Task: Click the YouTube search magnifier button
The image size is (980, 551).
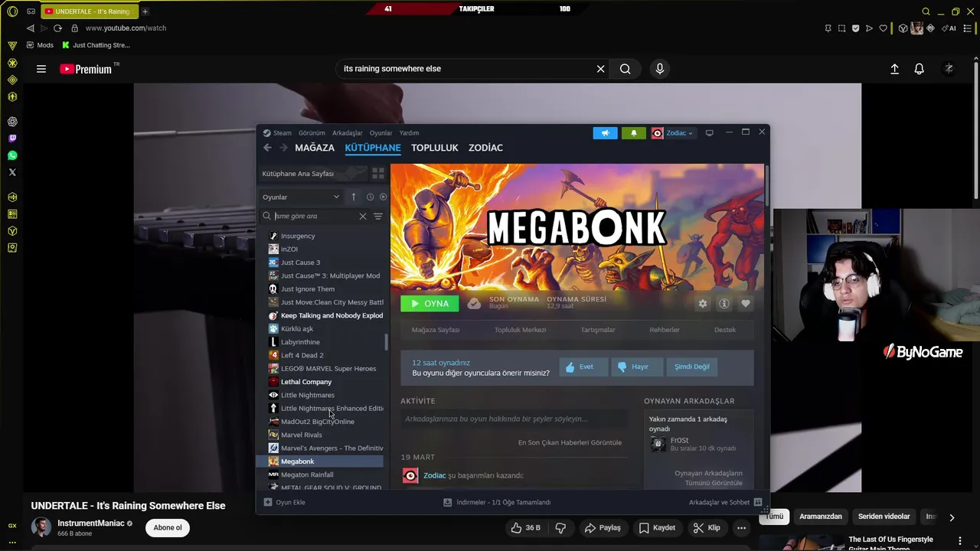Action: [x=626, y=69]
